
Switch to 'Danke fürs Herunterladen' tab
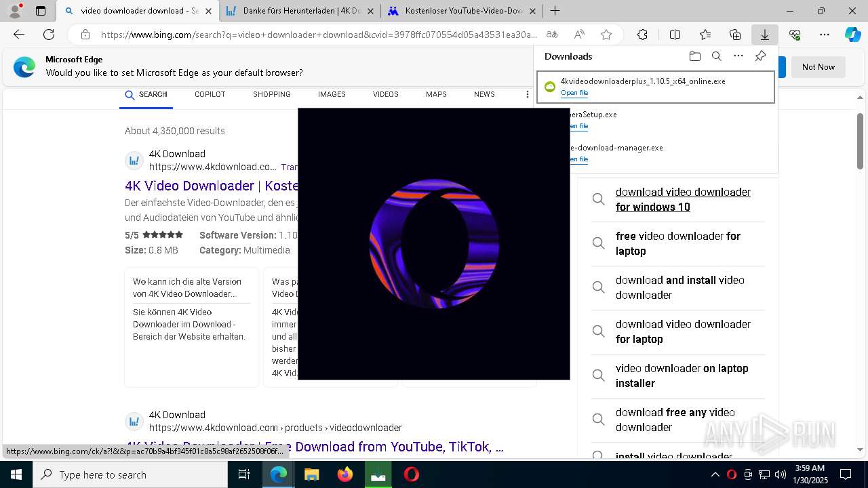click(x=300, y=11)
